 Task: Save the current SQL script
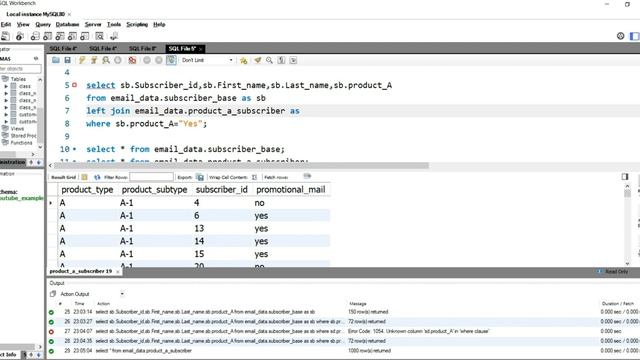(x=68, y=60)
